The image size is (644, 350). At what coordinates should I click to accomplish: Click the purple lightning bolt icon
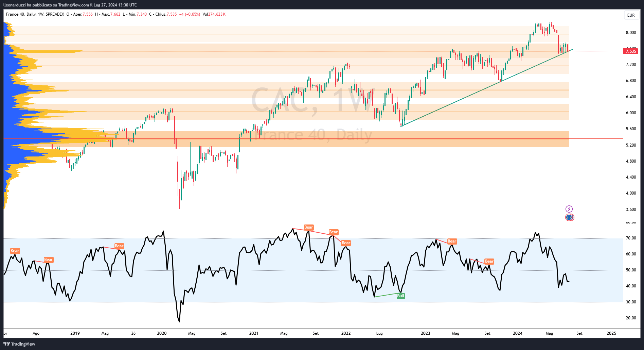(569, 209)
